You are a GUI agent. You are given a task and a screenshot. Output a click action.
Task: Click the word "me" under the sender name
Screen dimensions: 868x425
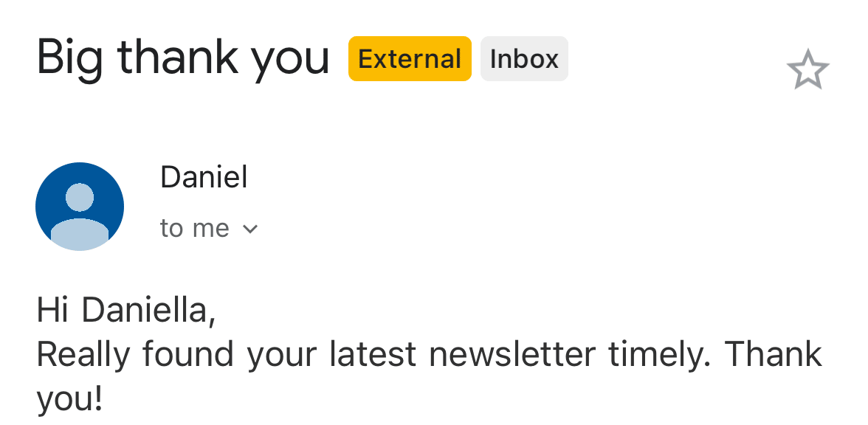210,229
